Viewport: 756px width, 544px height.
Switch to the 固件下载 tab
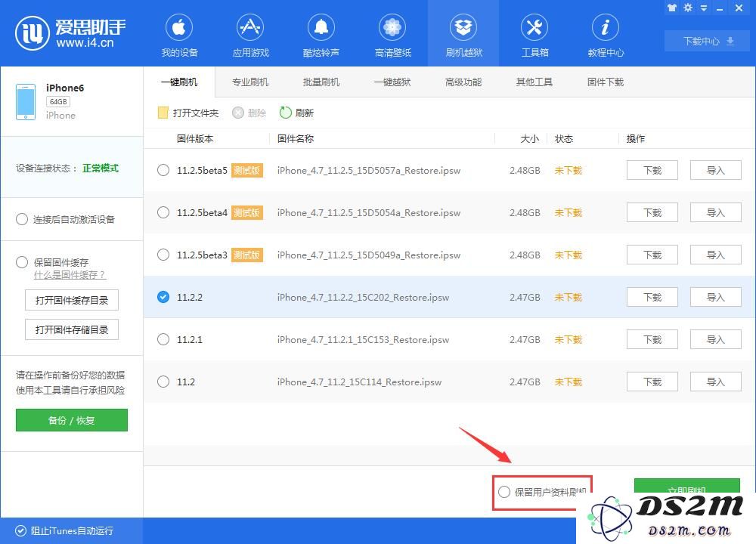(x=606, y=82)
